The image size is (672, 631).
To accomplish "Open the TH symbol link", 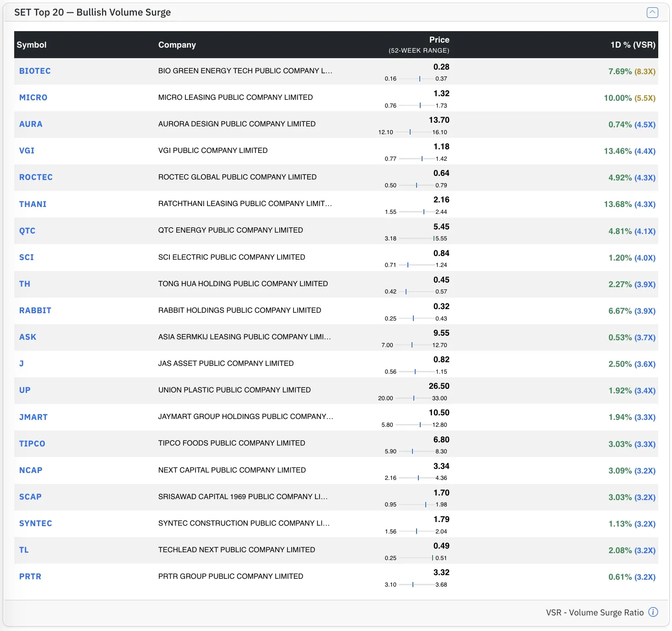I will tap(25, 284).
